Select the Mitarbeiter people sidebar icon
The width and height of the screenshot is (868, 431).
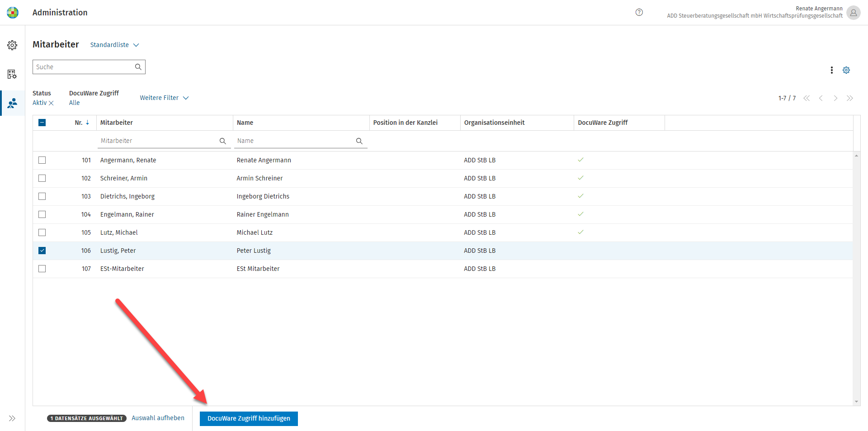click(x=12, y=103)
